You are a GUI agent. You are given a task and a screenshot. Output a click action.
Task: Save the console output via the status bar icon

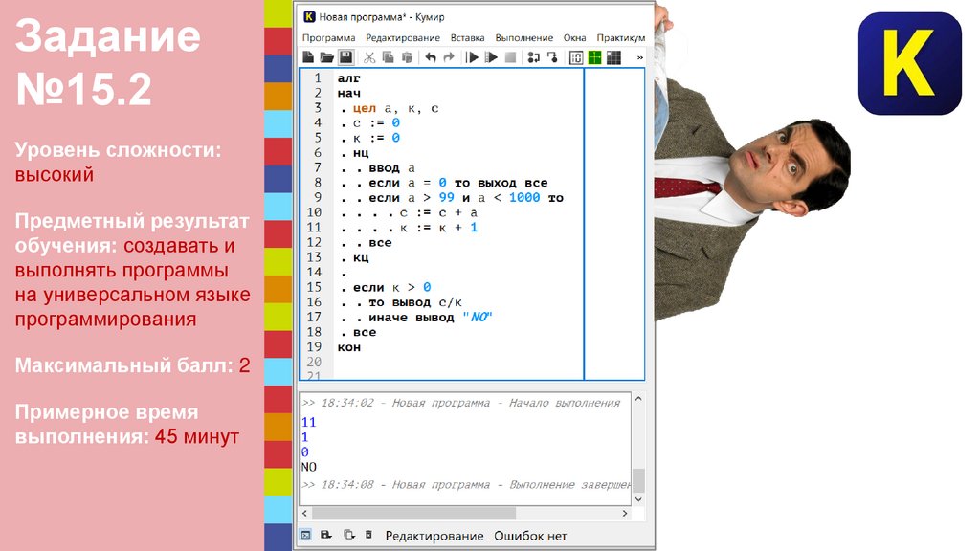click(x=325, y=535)
